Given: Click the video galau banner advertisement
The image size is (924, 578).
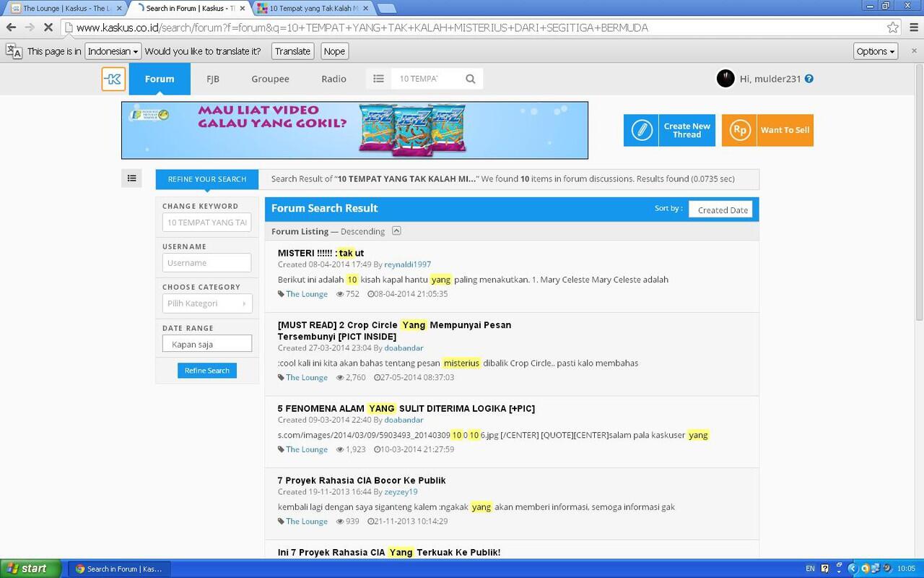Looking at the screenshot, I should (x=354, y=130).
